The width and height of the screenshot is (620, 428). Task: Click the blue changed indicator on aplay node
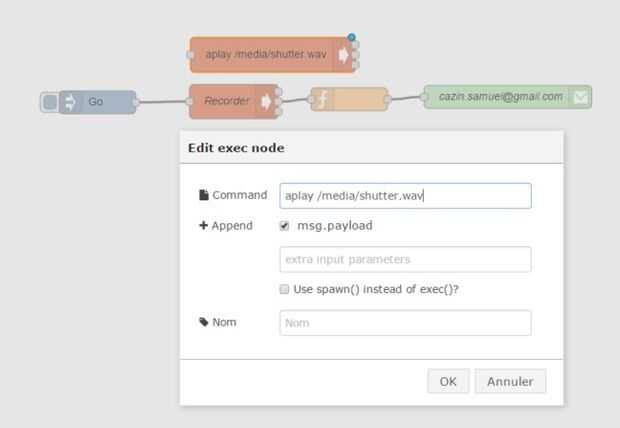click(352, 38)
